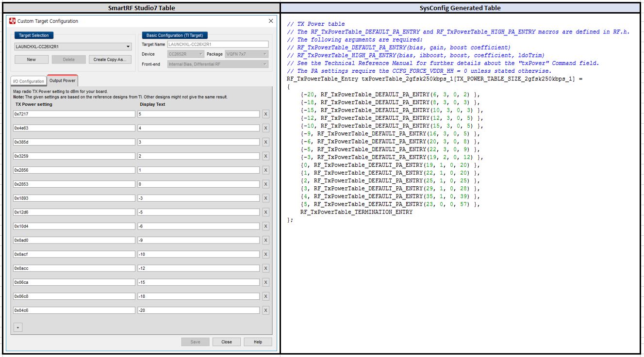Open the Front-end configuration dropdown
The width and height of the screenshot is (644, 357).
tap(217, 64)
